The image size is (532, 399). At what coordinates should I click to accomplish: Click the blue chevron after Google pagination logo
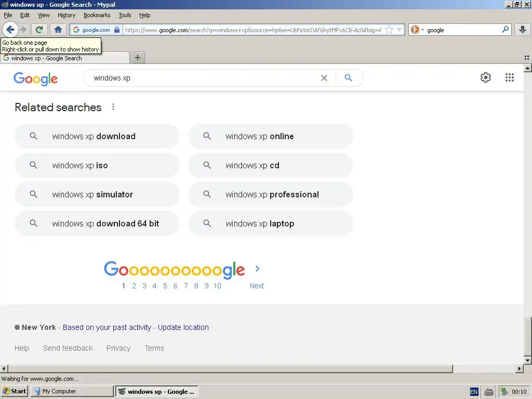tap(257, 269)
